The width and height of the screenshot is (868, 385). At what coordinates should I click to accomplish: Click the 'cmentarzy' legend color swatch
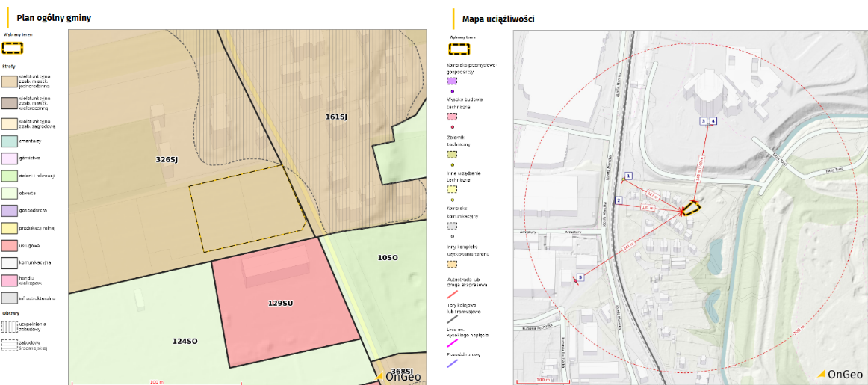coord(11,141)
